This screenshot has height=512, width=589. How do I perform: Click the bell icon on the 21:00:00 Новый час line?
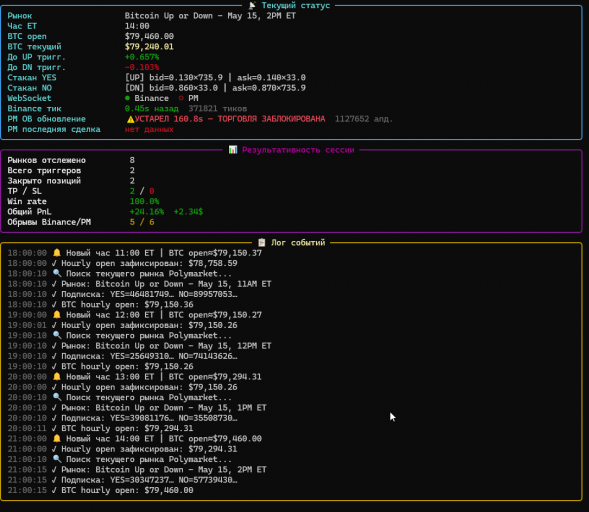coord(57,438)
